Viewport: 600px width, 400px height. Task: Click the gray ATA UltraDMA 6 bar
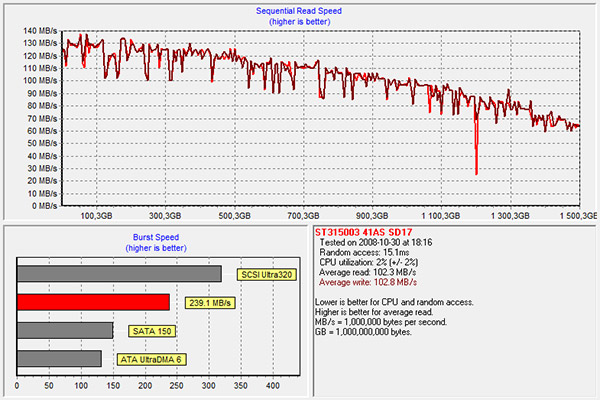coord(59,359)
